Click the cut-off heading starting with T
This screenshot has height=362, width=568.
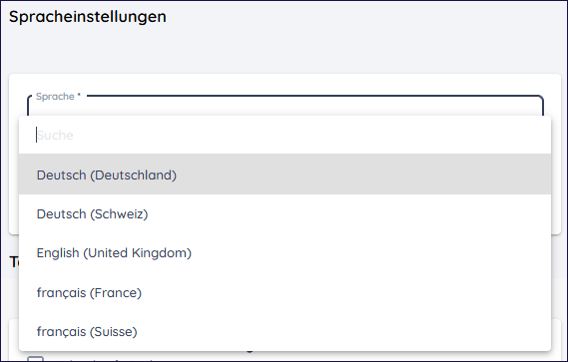coord(14,262)
